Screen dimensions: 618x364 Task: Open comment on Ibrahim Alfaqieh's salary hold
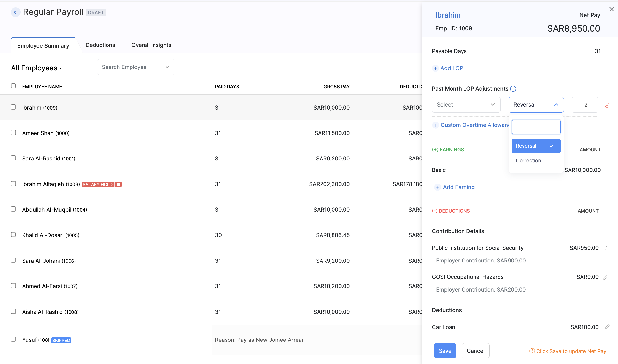(x=118, y=184)
